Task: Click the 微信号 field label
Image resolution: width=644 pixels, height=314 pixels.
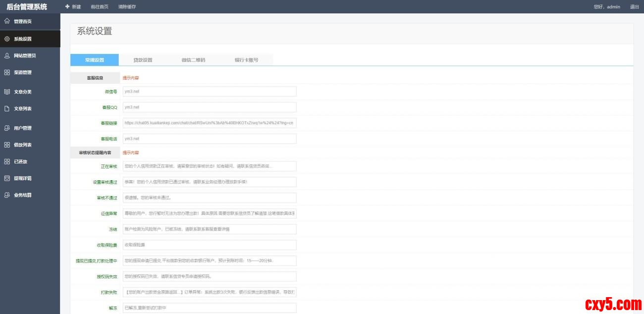Action: (111, 92)
